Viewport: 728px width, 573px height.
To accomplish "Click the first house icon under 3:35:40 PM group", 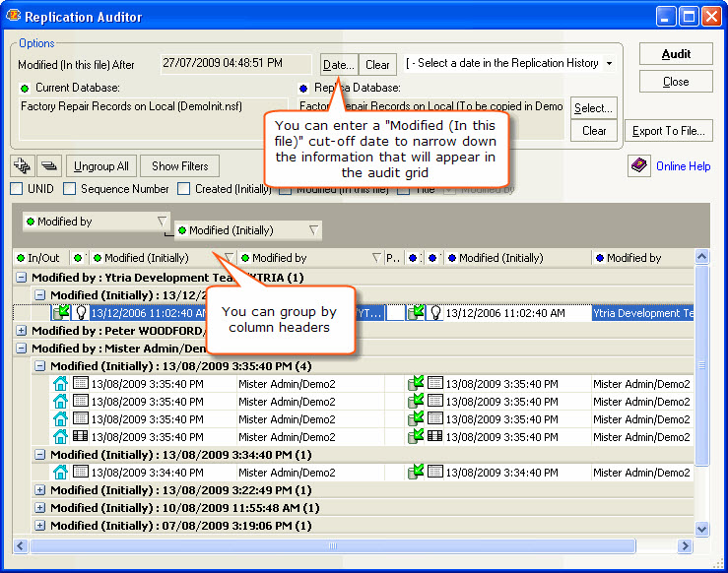I will click(x=61, y=384).
